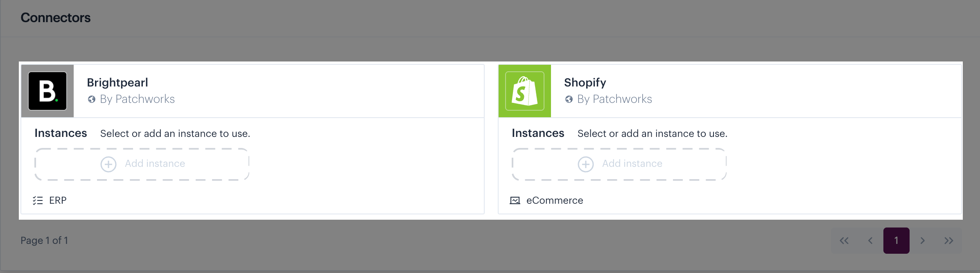Click the Brightpearl logo icon
980x273 pixels.
[47, 91]
